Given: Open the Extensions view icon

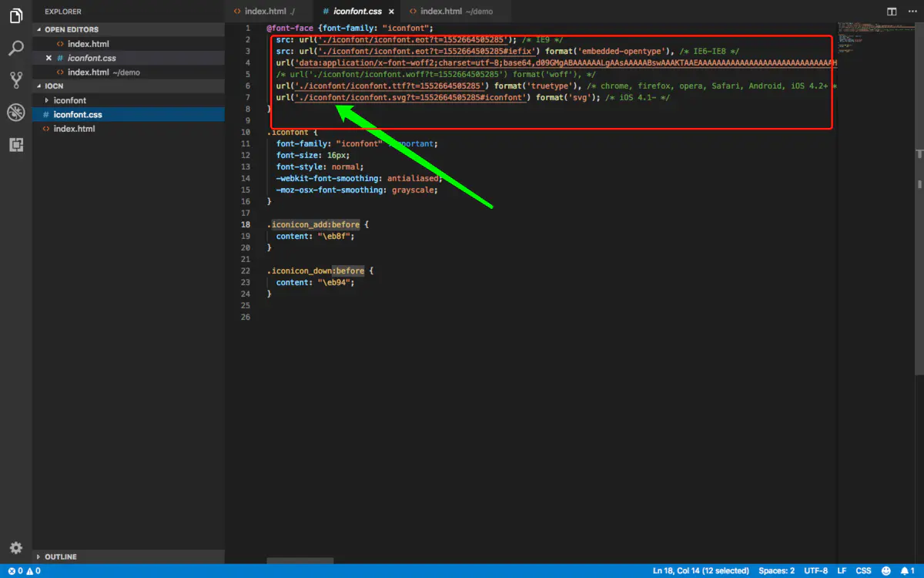Looking at the screenshot, I should coord(15,144).
